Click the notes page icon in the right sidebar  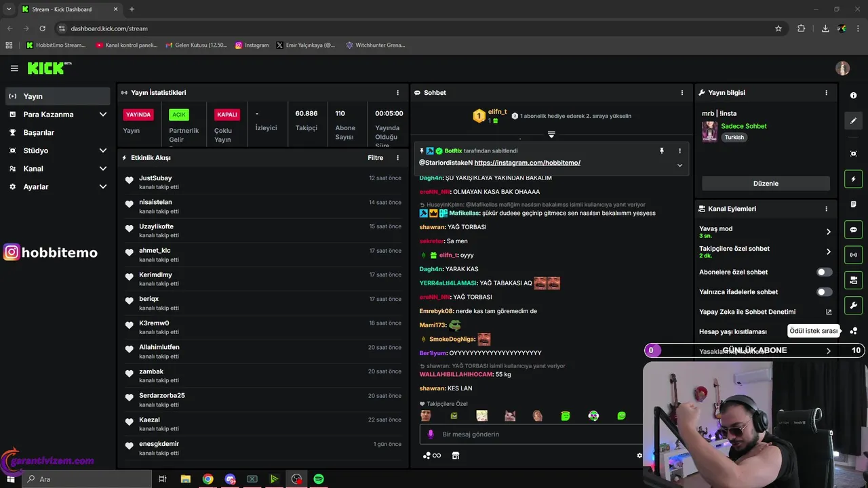coord(854,204)
